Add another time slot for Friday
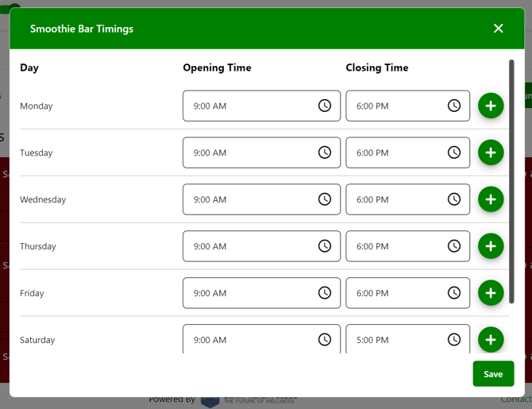 (491, 293)
